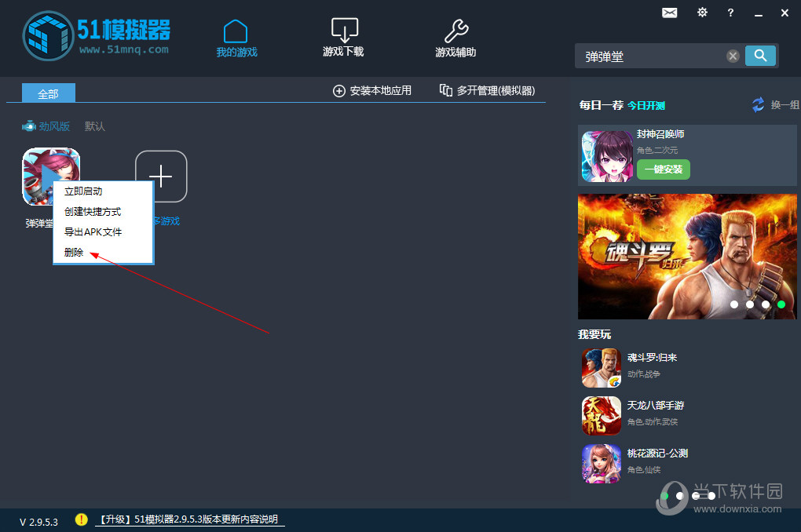Click the blue search magnifier button
Viewport: 801px width, 532px height.
[760, 56]
